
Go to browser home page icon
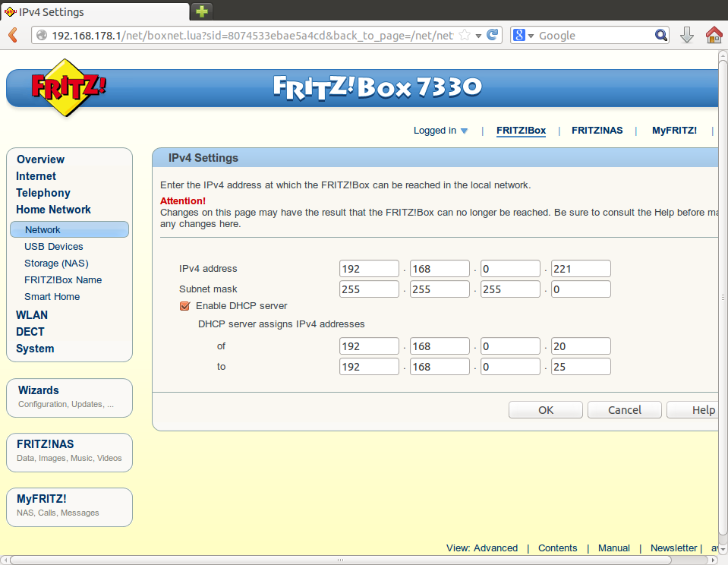tap(714, 35)
